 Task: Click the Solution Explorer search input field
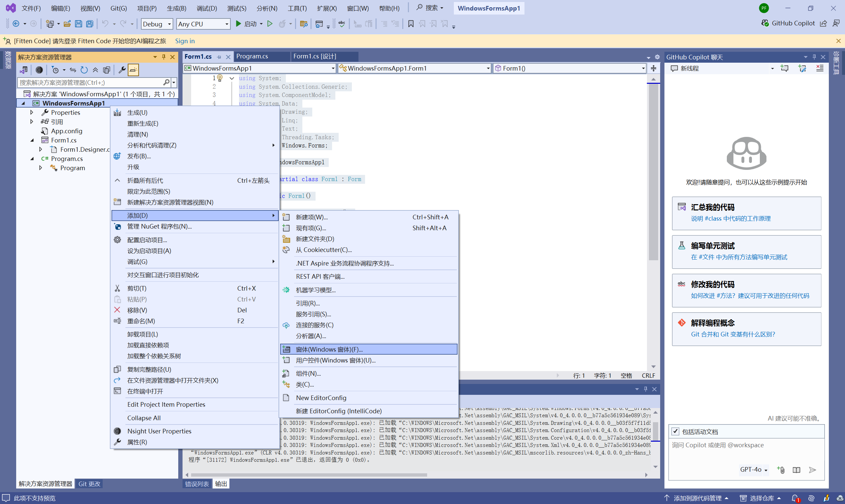(x=90, y=82)
